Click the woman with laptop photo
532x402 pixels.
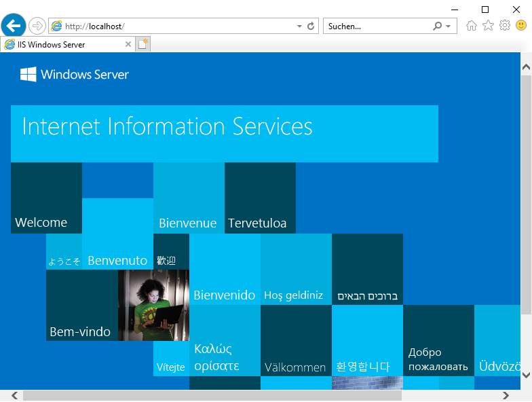153,305
